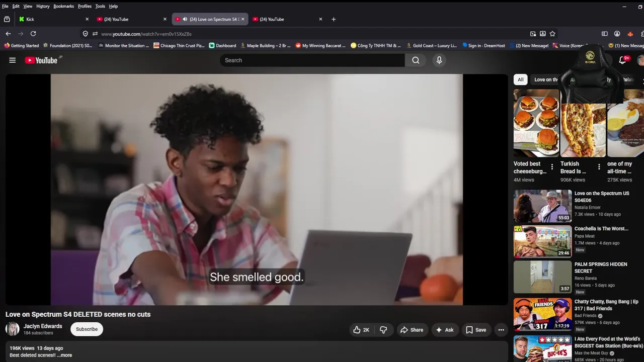Open a new browser tab with plus

tap(334, 19)
